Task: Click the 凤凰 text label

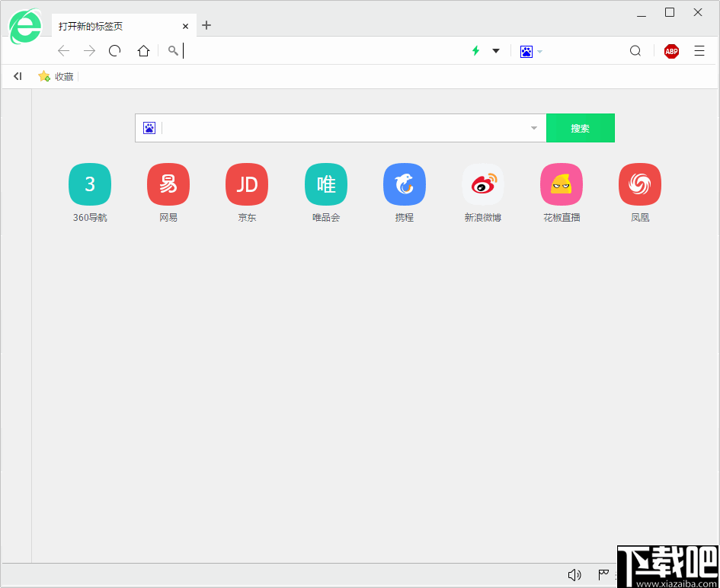Action: 640,218
